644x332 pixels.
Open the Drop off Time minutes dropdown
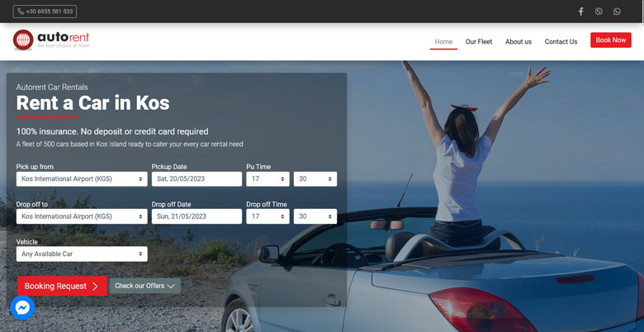point(315,216)
